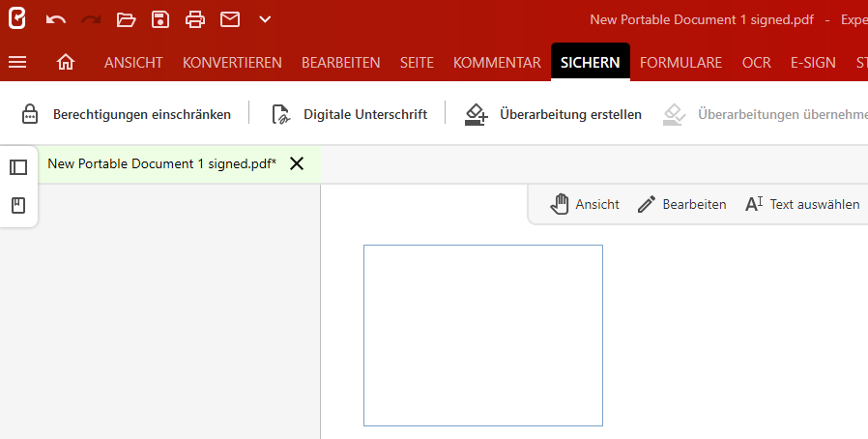Click Digitale Unterschrift
The image size is (868, 439).
pyautogui.click(x=365, y=114)
